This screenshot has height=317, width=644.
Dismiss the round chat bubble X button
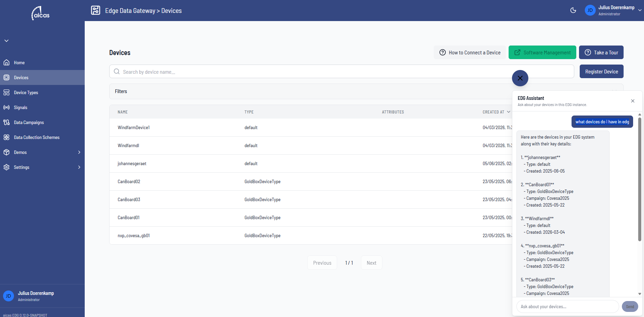click(x=520, y=78)
